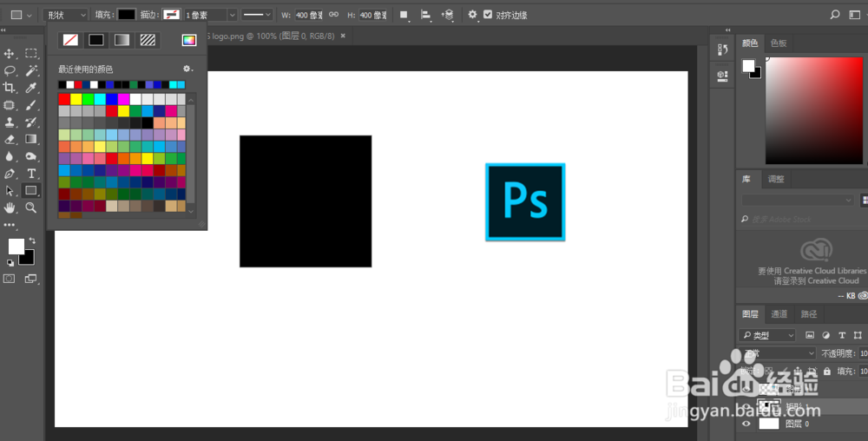Select the Path Selection tool
868x441 pixels.
coord(10,191)
